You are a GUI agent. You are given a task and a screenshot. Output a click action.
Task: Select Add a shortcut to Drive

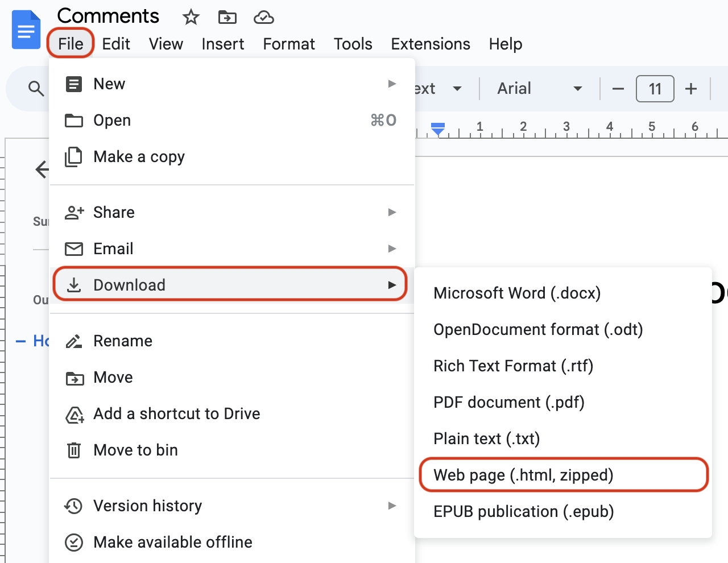pos(232,414)
